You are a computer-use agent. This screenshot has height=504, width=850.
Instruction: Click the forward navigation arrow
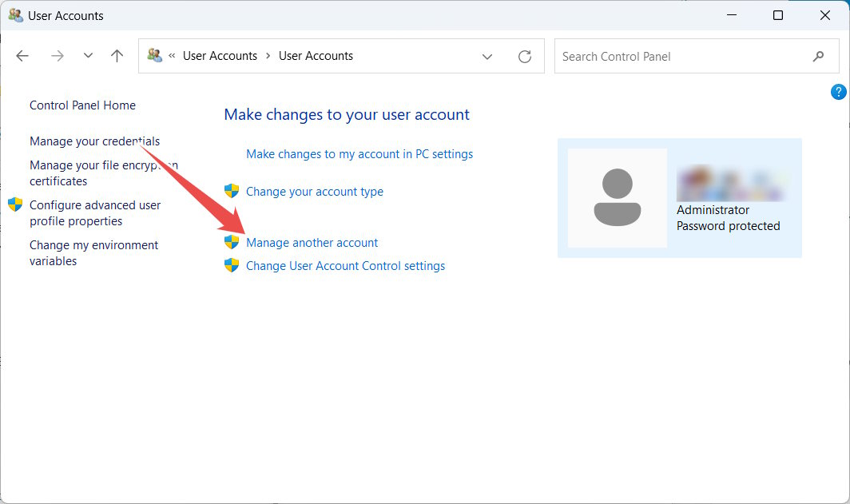(56, 55)
